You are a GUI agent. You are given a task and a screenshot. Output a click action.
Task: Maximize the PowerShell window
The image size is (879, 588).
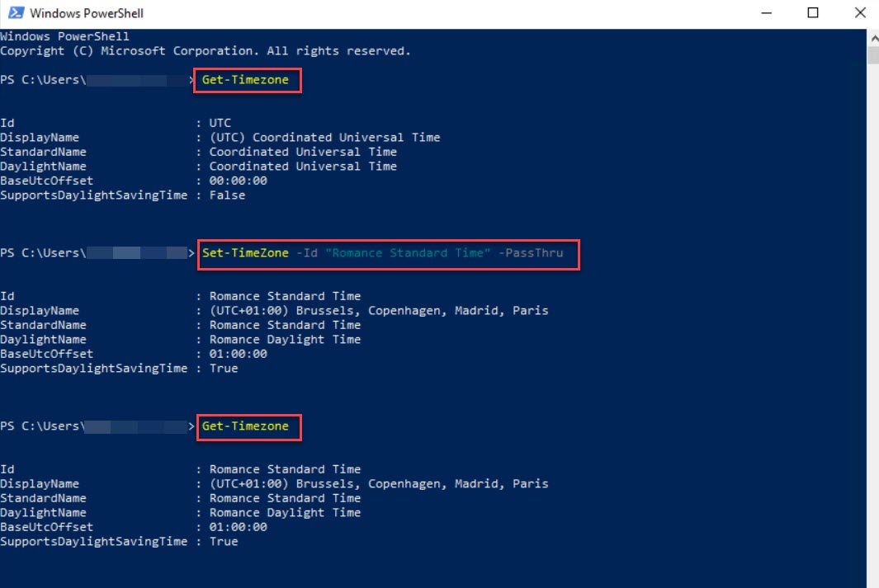click(x=814, y=12)
